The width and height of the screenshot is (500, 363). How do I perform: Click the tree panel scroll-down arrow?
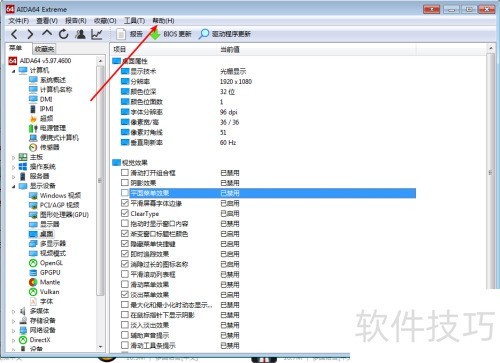coord(101,347)
